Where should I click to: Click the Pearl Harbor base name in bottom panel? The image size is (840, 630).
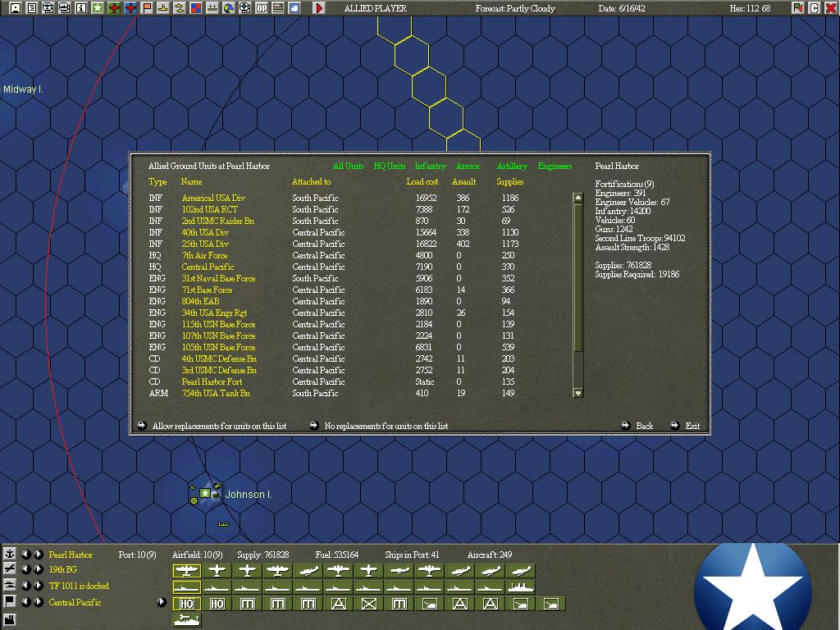(71, 555)
